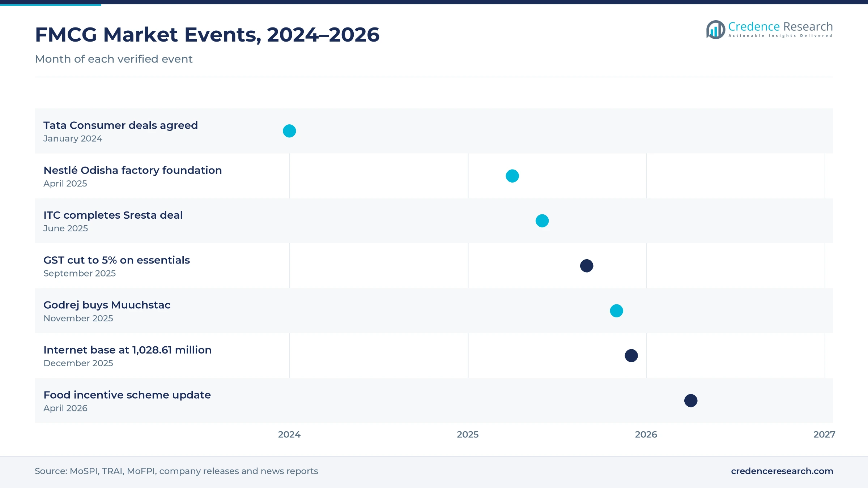
Task: Click the 'Nestlé Odisha factory foundation' label
Action: (133, 170)
